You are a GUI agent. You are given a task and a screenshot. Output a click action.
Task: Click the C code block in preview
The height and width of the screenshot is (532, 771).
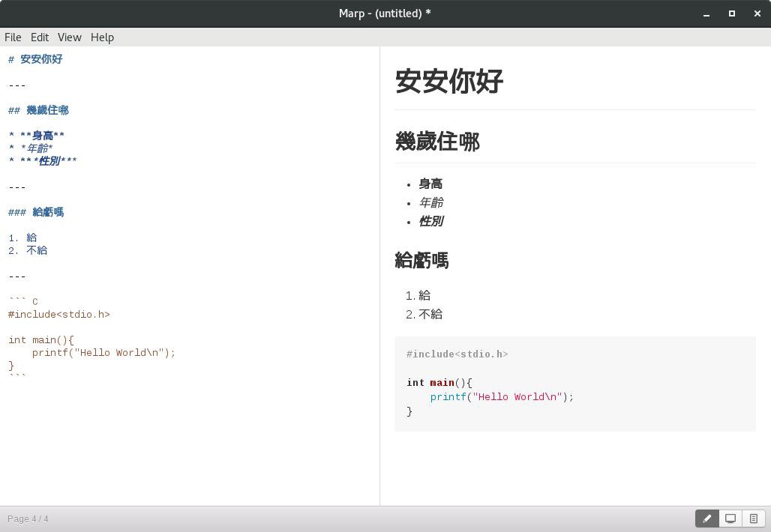(574, 384)
